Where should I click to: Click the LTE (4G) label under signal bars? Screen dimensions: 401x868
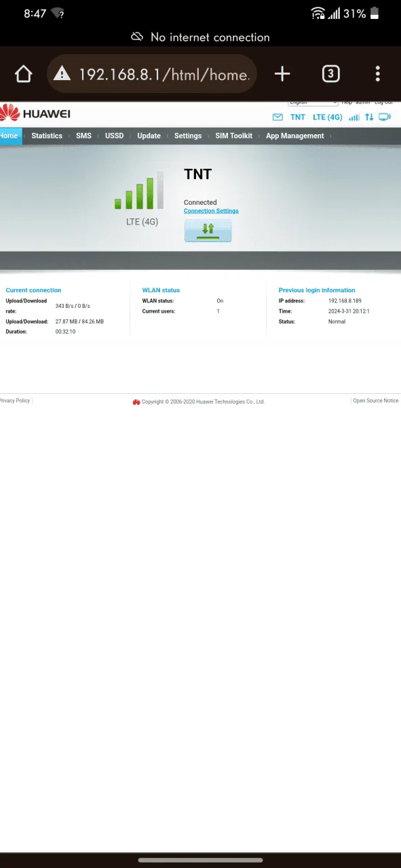click(x=142, y=222)
